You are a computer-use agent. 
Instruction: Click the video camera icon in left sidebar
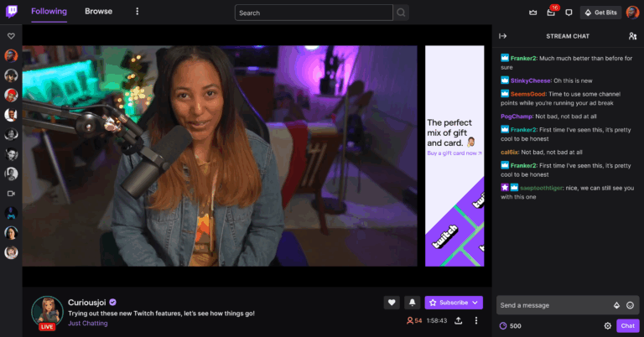click(11, 194)
